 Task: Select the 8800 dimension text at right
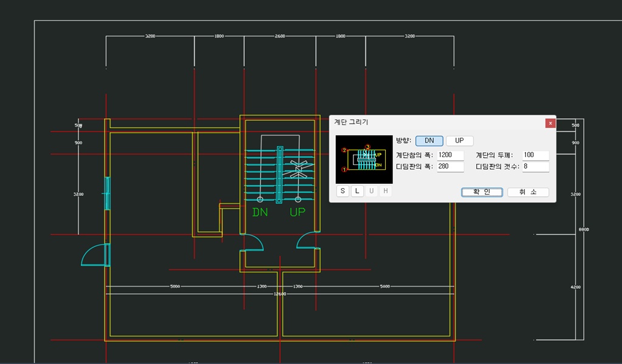(584, 229)
